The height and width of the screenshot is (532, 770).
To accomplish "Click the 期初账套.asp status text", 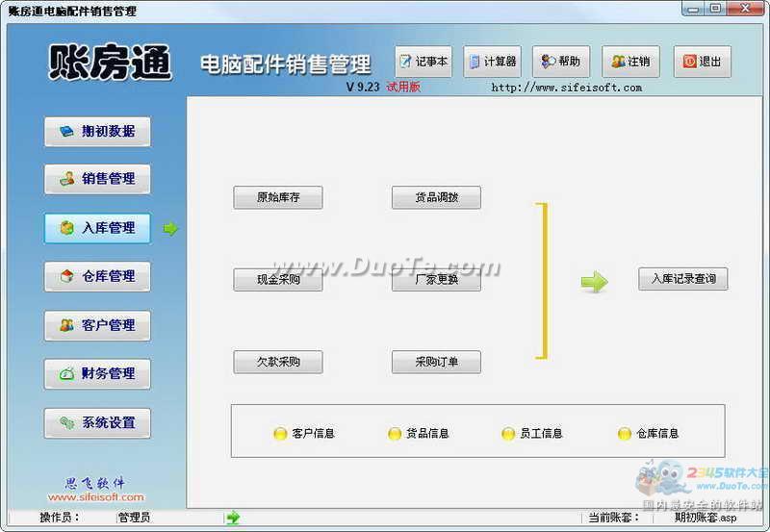I will click(706, 518).
